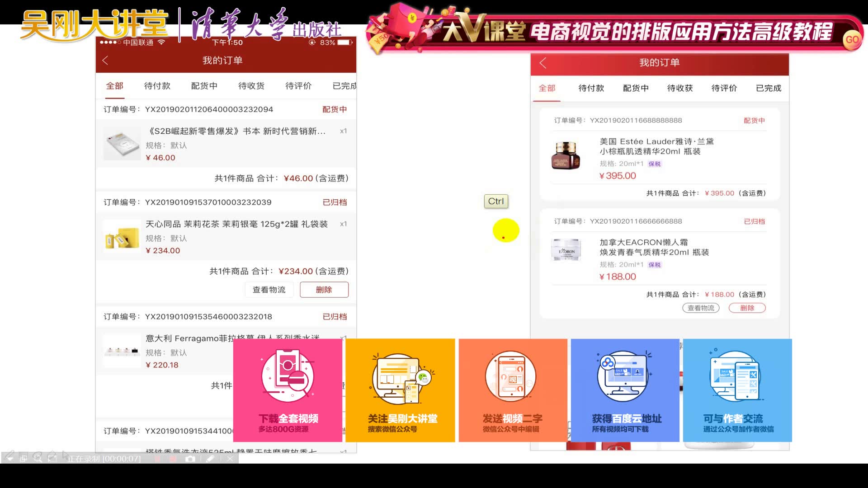Open S2B book product thumbnail
This screenshot has height=488, width=868.
[x=122, y=144]
